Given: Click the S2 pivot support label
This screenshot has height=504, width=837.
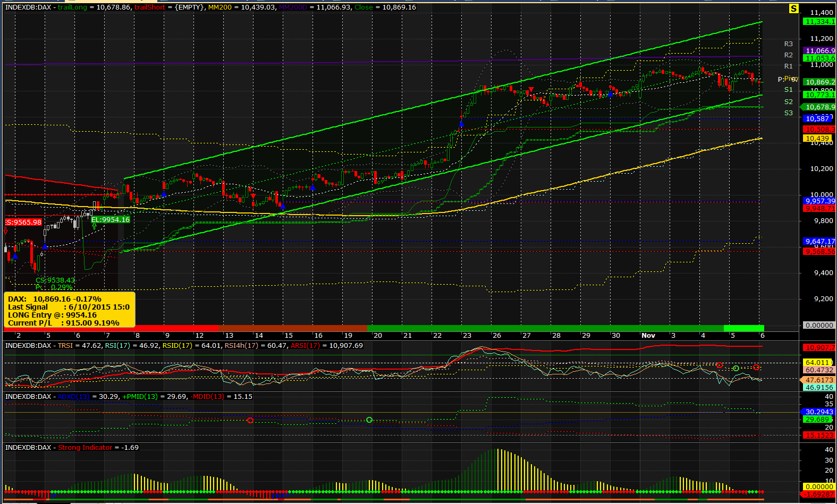Looking at the screenshot, I should [789, 102].
